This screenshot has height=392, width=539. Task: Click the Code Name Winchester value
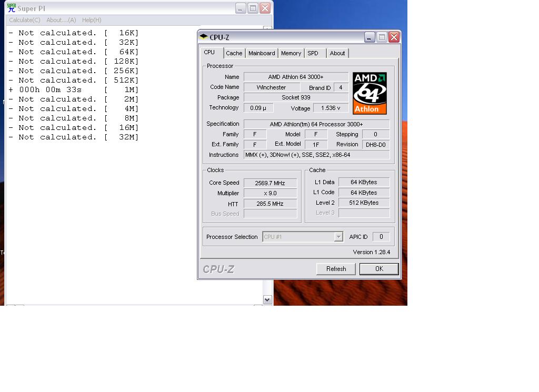point(272,87)
